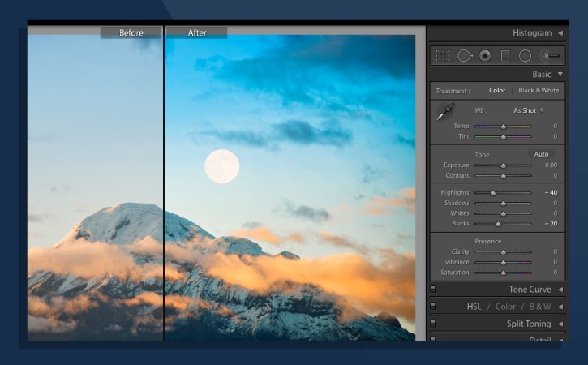Viewport: 588px width, 365px height.
Task: Toggle the HSL panel on/off switch
Action: point(433,307)
